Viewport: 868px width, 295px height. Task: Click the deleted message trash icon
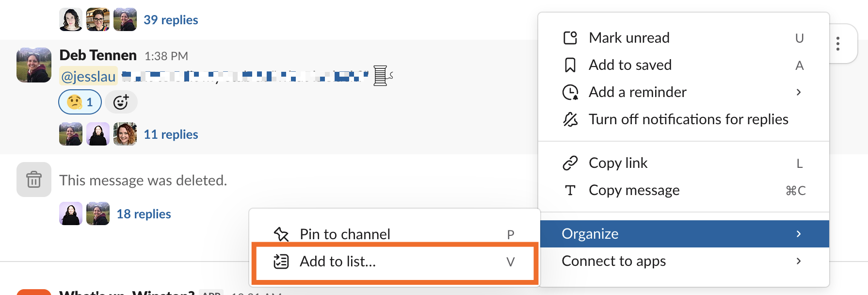coord(34,180)
